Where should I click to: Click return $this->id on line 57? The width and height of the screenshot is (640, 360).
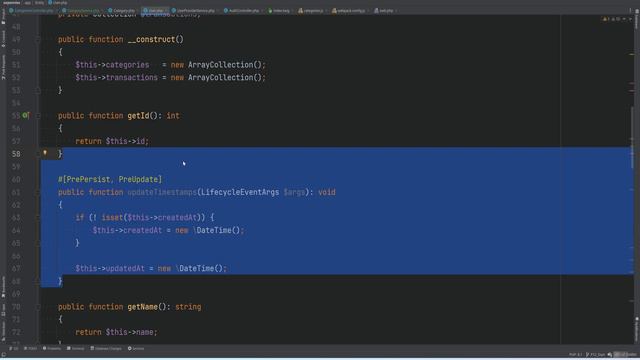(x=112, y=141)
